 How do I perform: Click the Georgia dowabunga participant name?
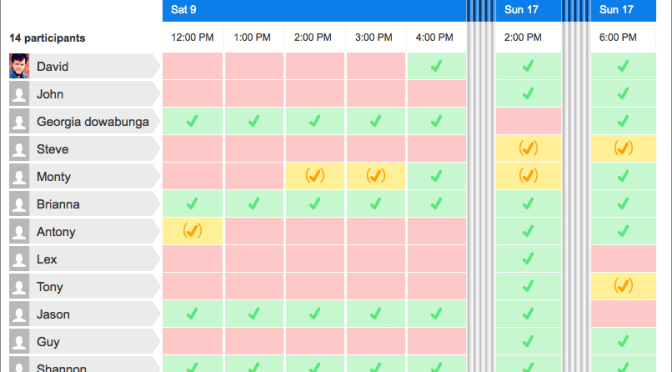(93, 122)
